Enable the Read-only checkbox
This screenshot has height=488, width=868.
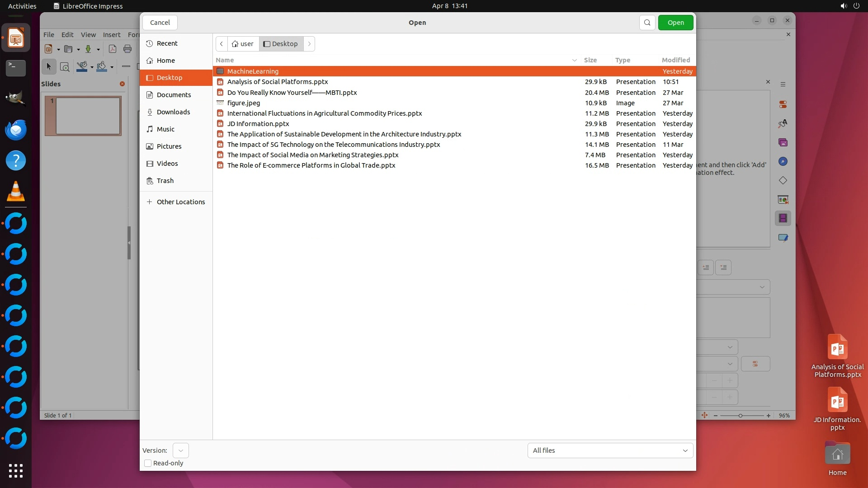coord(148,463)
